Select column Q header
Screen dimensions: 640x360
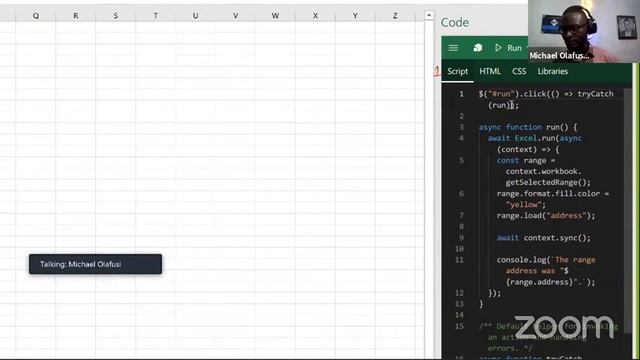[36, 16]
